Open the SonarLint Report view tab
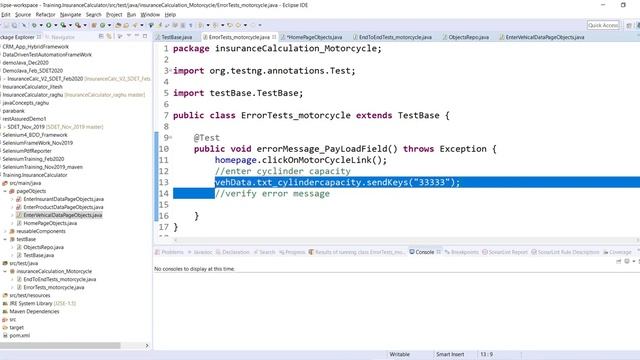The image size is (640, 360). coord(505,252)
